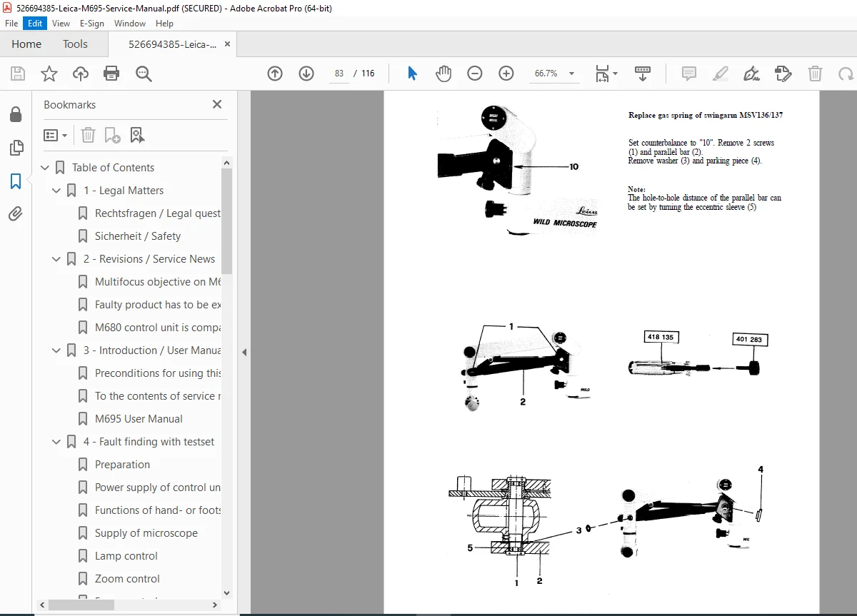
Task: Open Lamp control bookmark
Action: pos(126,556)
